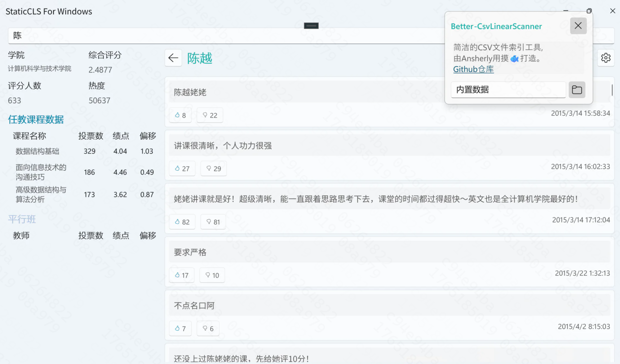The height and width of the screenshot is (364, 620).
Task: Click the folder browse icon
Action: tap(577, 90)
